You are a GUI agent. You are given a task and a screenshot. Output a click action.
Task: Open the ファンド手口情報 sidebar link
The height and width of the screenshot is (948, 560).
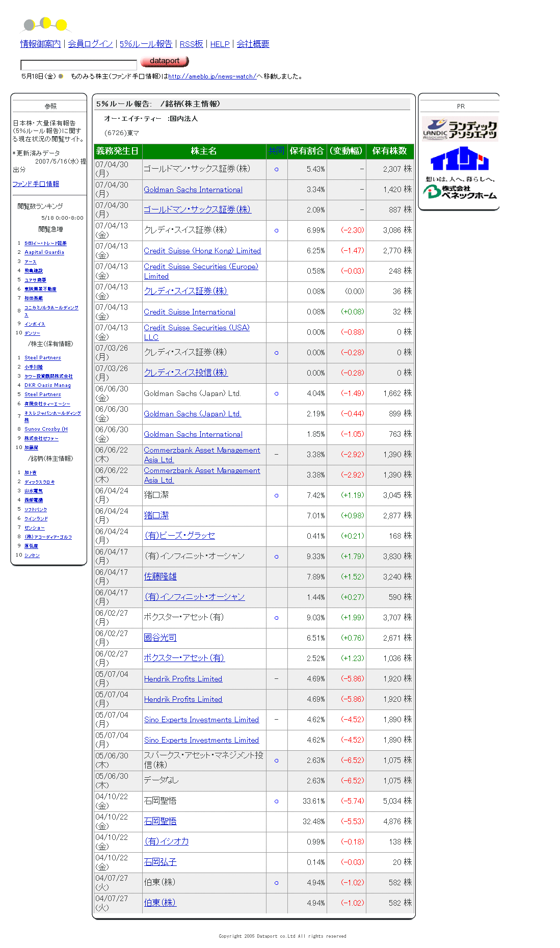pyautogui.click(x=36, y=184)
